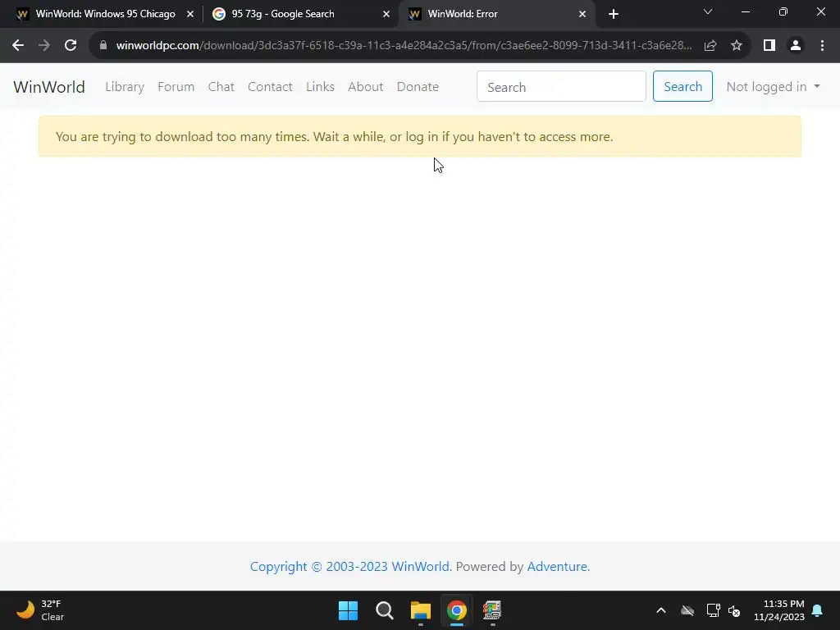The width and height of the screenshot is (840, 630).
Task: Open the Donate page
Action: (418, 87)
